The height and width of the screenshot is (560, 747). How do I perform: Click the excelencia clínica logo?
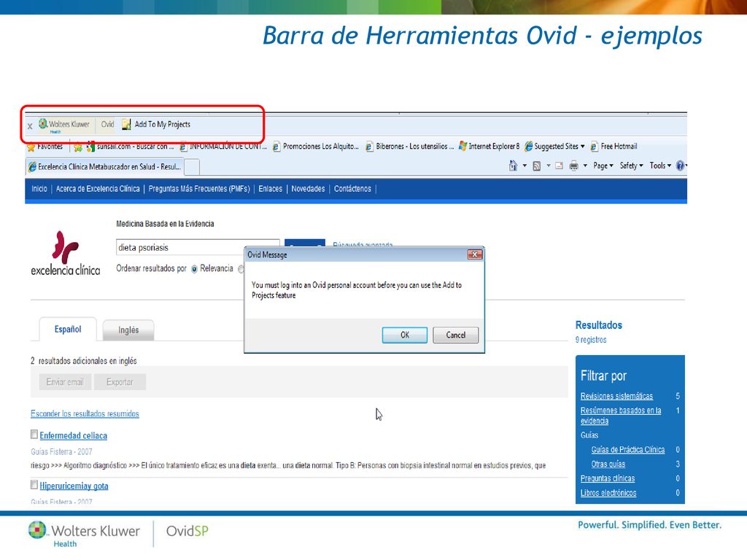point(65,253)
